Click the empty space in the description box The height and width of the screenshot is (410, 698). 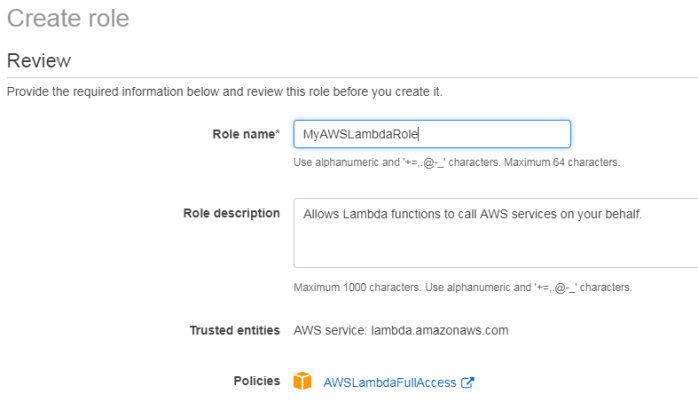coord(490,247)
